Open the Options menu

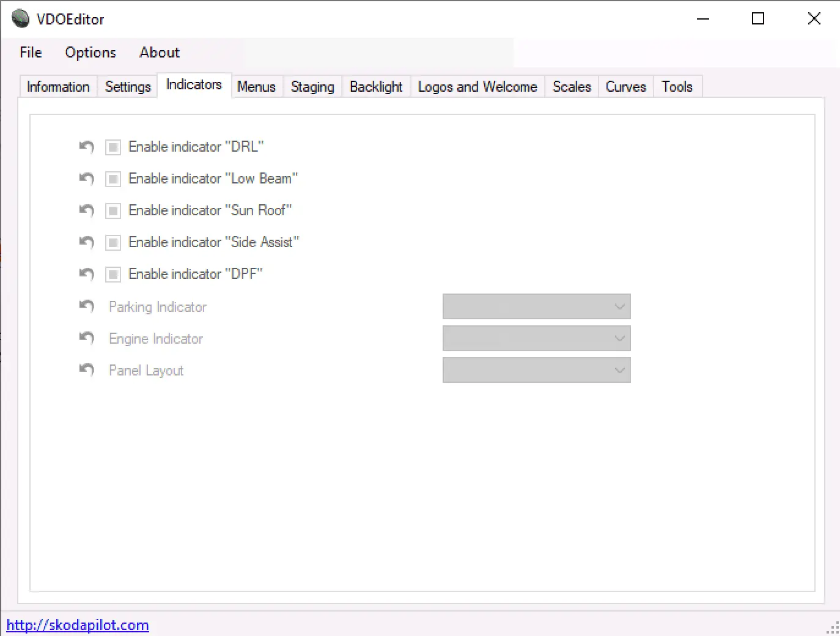(x=90, y=53)
